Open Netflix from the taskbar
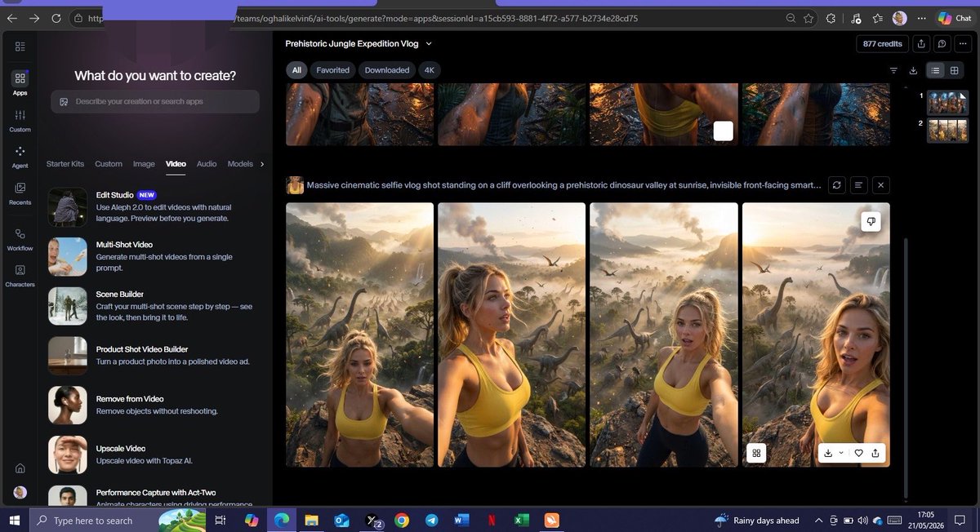The width and height of the screenshot is (980, 532). (x=491, y=520)
